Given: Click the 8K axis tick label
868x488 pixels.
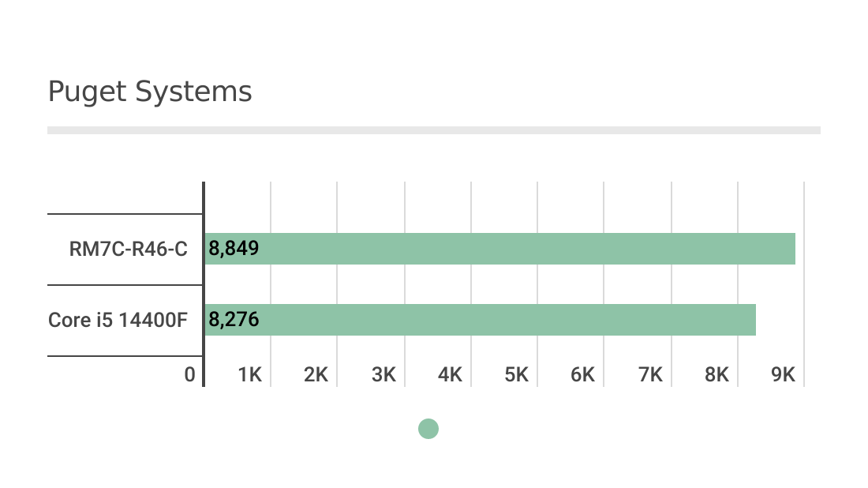Looking at the screenshot, I should click(716, 375).
